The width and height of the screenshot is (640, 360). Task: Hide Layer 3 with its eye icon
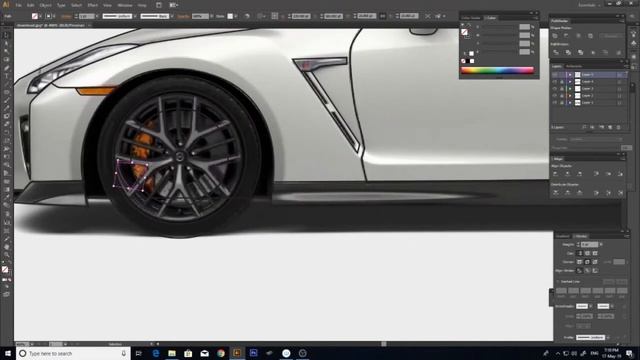[x=554, y=89]
